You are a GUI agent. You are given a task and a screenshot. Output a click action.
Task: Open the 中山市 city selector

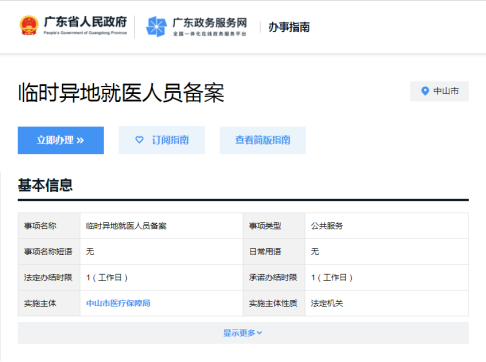[x=439, y=91]
